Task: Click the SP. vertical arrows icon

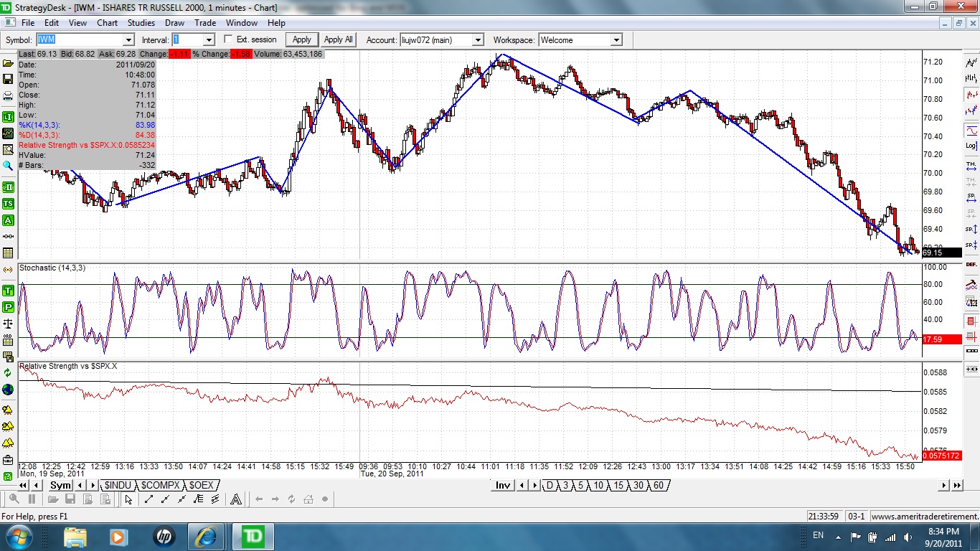Action: [x=972, y=229]
